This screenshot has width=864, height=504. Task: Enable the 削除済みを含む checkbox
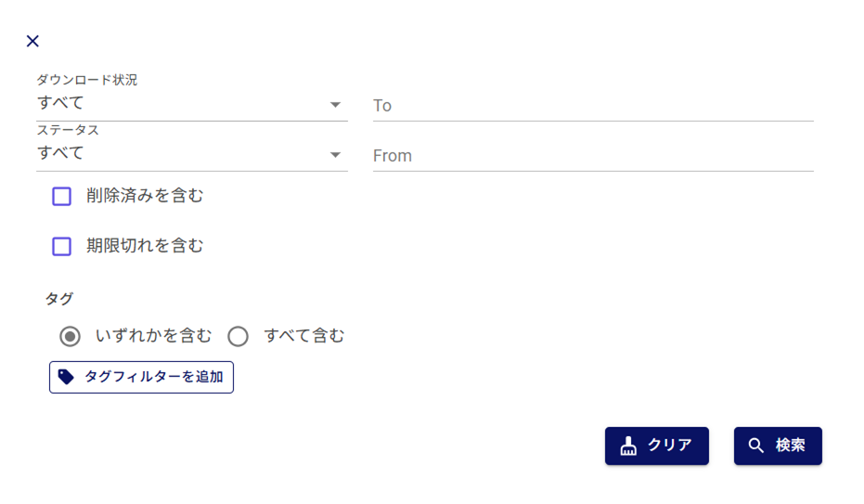[x=62, y=196]
